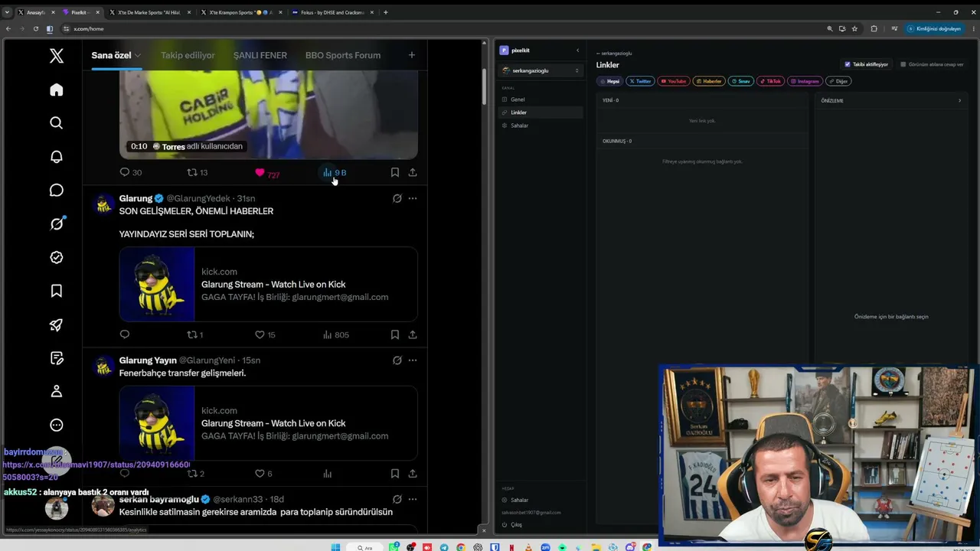Open Windows Start menu

[335, 547]
